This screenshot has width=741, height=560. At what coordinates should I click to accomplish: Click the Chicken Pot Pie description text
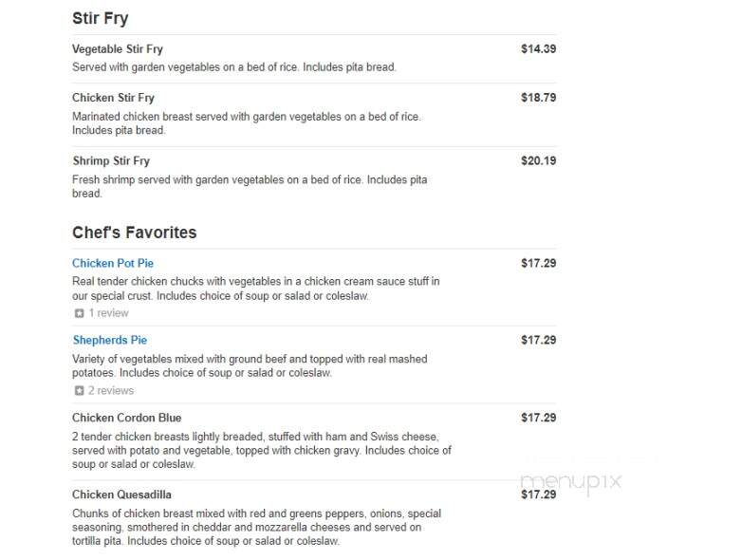point(255,289)
